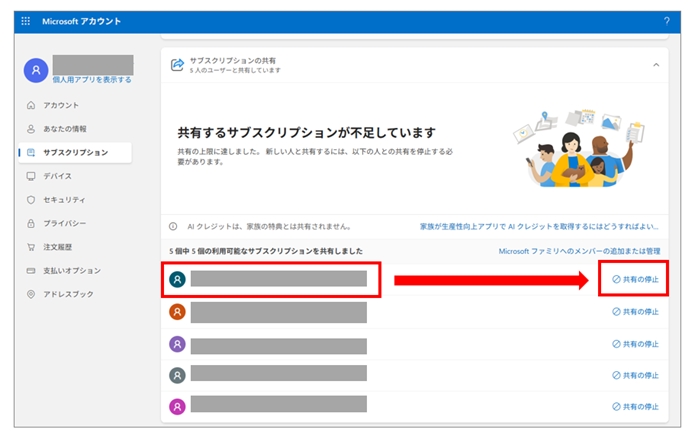Viewport: 698px width, 439px height.
Task: Click the 5 個中 5 個の利用可能なサブスクリプション text
Action: 266,251
